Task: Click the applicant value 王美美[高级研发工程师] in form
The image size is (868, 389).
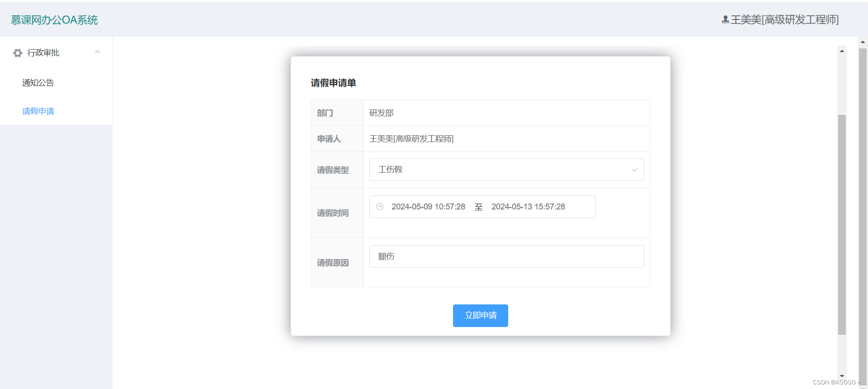Action: tap(411, 139)
